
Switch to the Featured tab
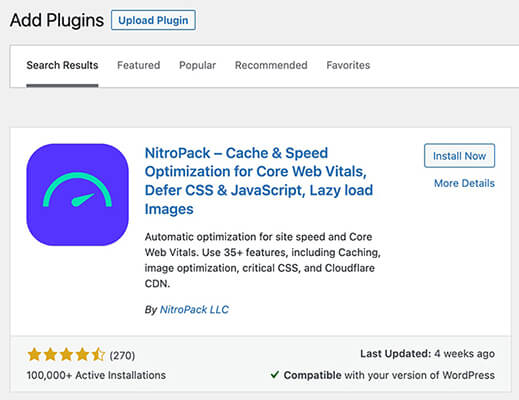pos(139,65)
